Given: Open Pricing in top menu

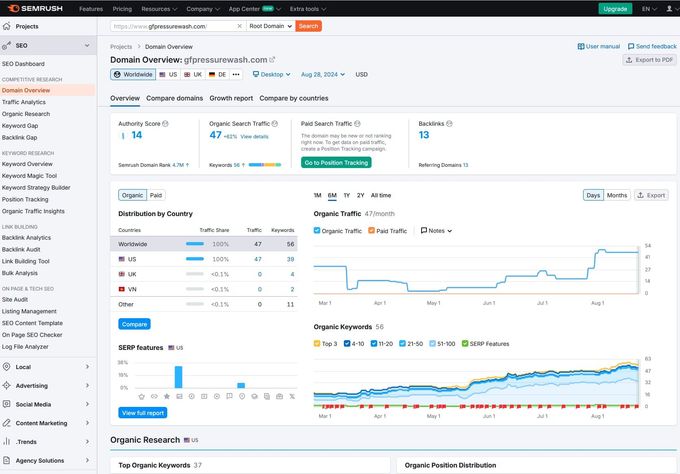Looking at the screenshot, I should (x=122, y=9).
